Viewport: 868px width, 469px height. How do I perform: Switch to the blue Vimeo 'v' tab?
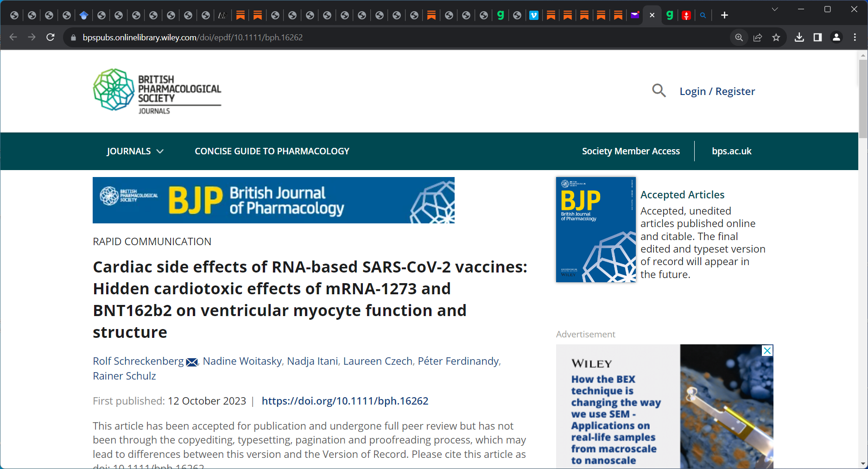tap(534, 15)
